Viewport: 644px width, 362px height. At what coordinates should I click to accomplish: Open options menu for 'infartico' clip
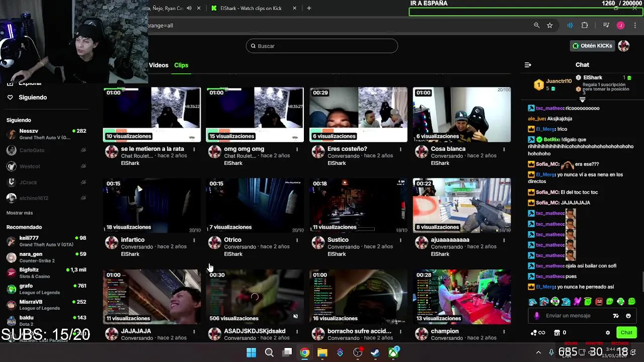pyautogui.click(x=194, y=240)
